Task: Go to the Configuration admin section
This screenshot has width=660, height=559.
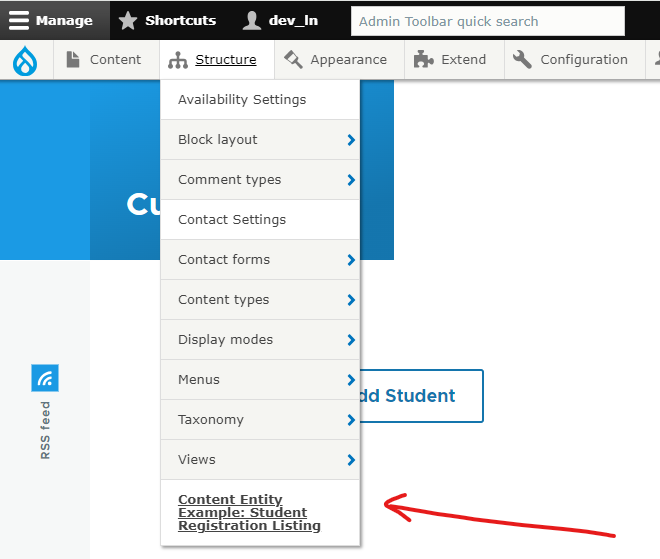Action: [584, 60]
